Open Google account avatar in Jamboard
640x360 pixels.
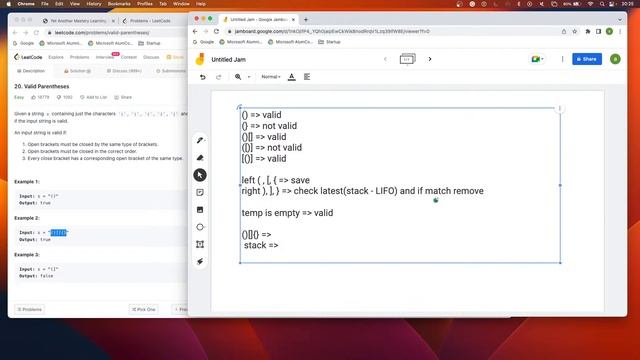pyautogui.click(x=615, y=59)
